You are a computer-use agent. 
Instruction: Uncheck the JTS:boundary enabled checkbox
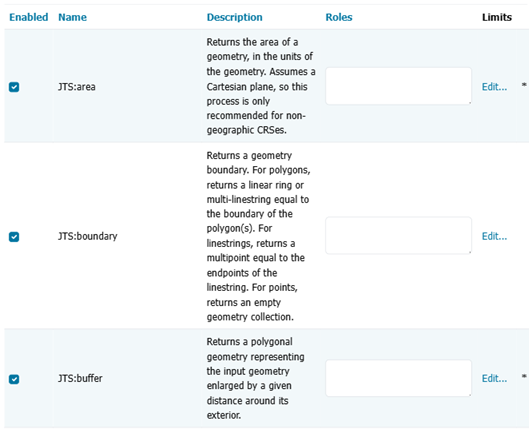(14, 237)
